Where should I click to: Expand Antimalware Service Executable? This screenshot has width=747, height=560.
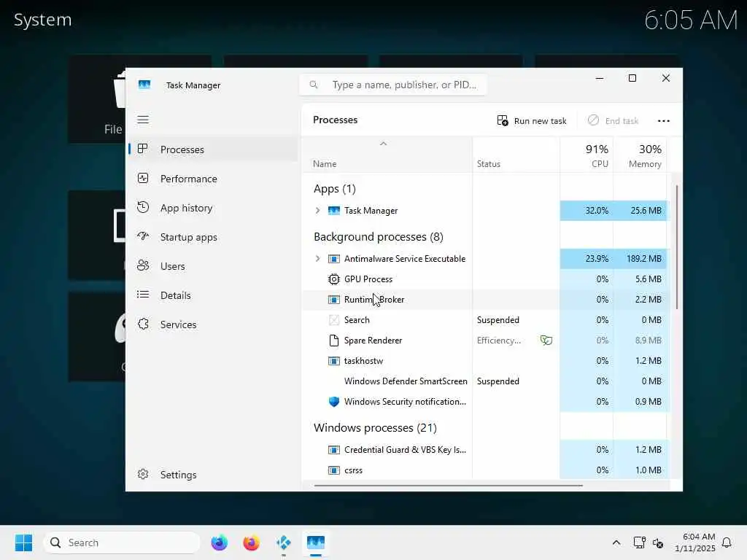point(318,259)
